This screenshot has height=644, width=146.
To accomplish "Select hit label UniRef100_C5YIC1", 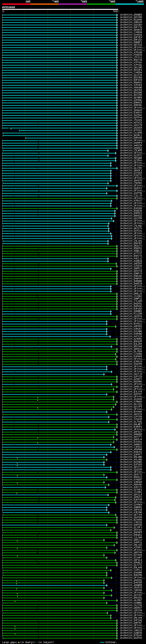I will click(x=131, y=58).
